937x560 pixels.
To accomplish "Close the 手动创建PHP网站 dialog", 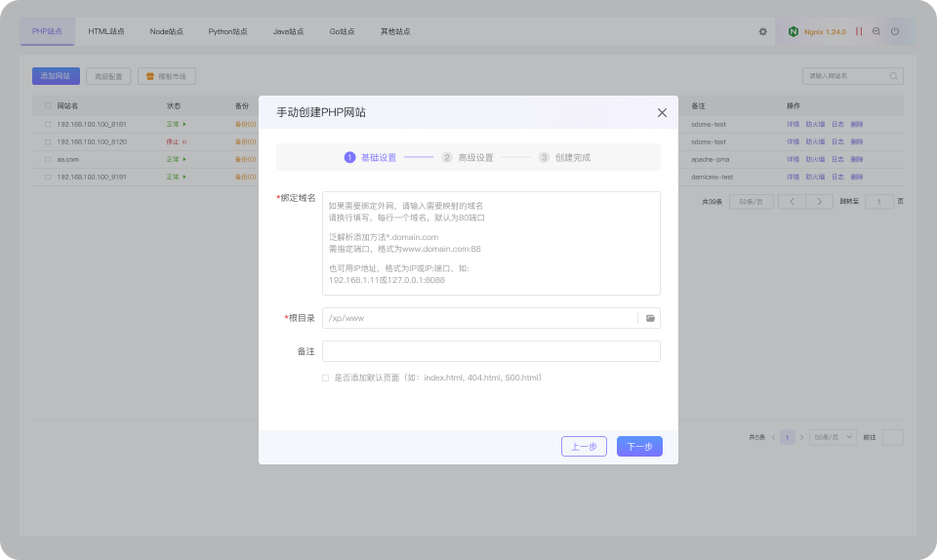I will (662, 112).
